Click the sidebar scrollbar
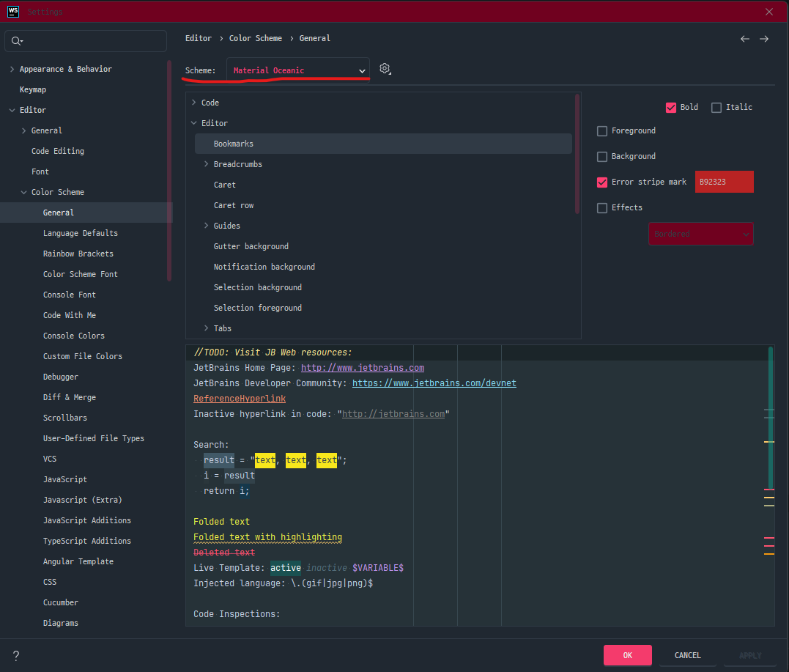This screenshot has width=789, height=672. pyautogui.click(x=169, y=170)
